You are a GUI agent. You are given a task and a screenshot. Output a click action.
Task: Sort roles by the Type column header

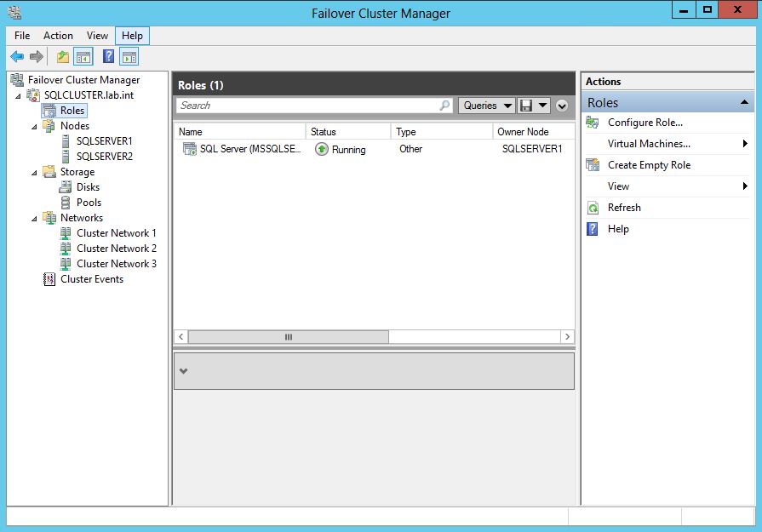coord(442,132)
